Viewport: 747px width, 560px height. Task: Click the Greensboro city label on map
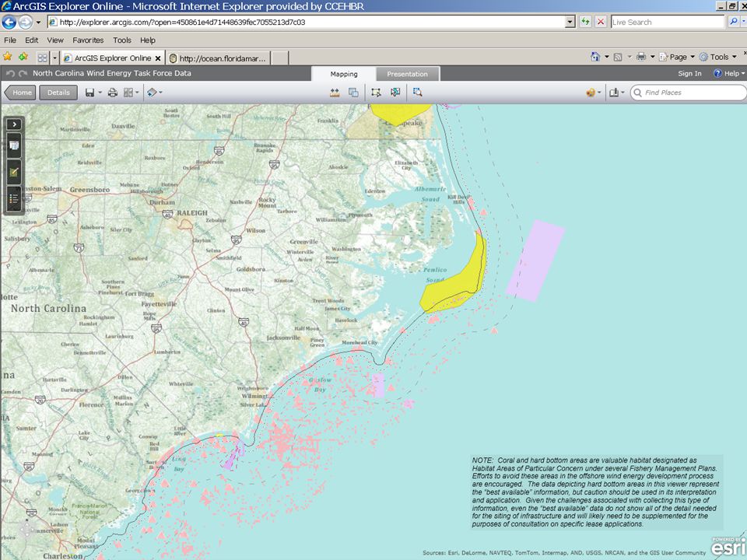point(89,190)
